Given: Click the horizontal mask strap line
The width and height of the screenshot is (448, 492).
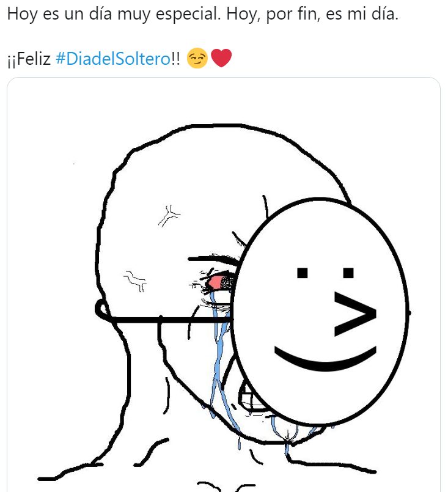Looking at the screenshot, I should click(171, 320).
